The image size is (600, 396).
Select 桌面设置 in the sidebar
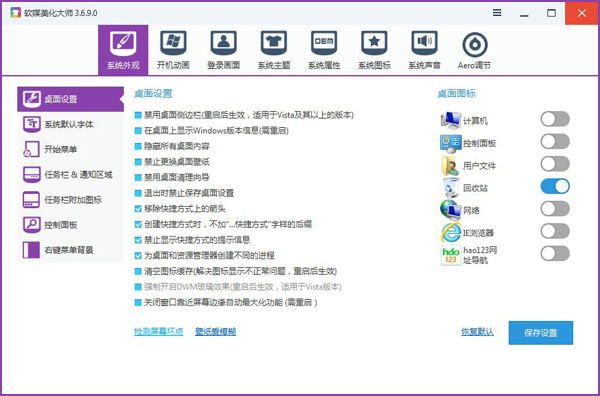click(70, 99)
